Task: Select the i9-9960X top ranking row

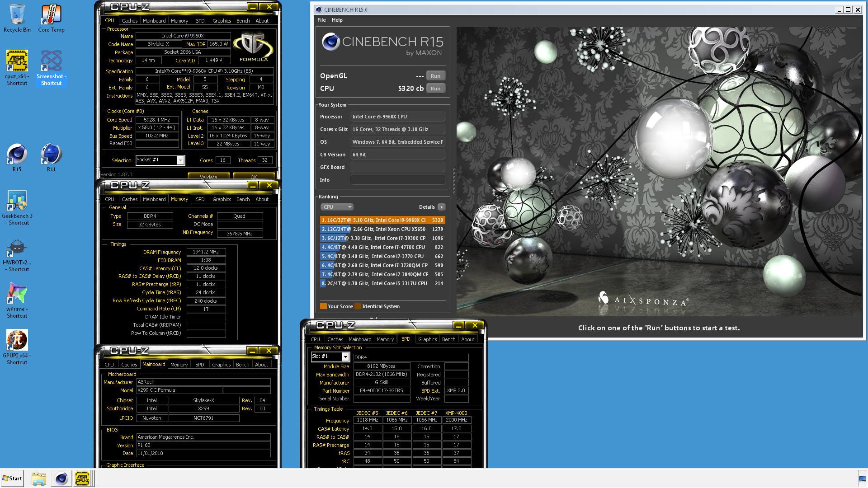Action: pyautogui.click(x=382, y=220)
